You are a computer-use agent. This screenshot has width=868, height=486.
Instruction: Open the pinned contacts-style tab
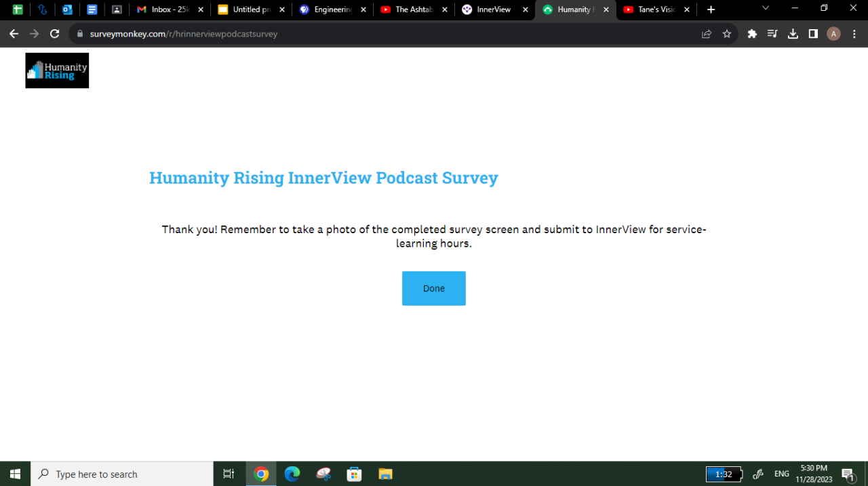(117, 9)
